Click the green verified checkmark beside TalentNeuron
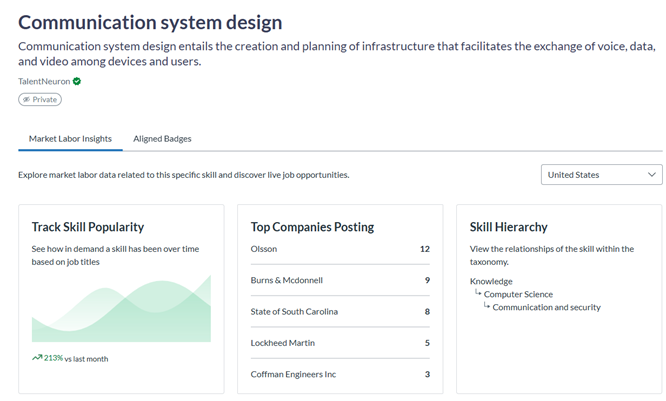Image resolution: width=666 pixels, height=401 pixels. (77, 81)
